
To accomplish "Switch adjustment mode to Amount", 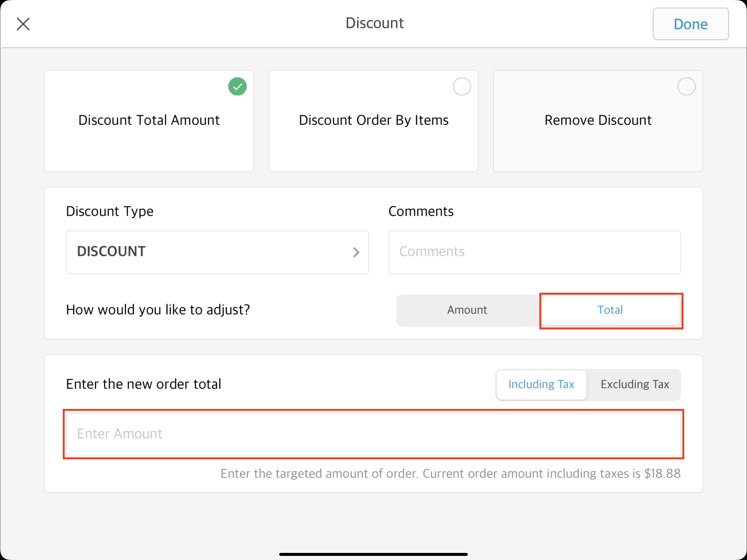I will [x=467, y=310].
